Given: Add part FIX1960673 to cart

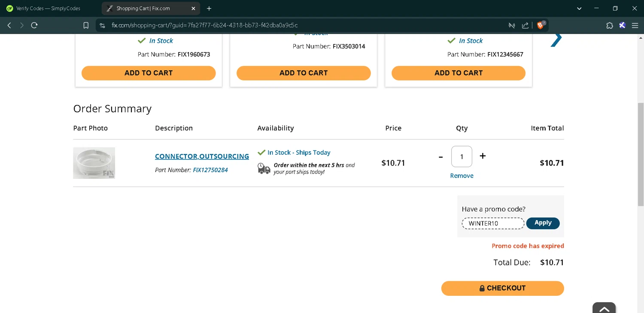Looking at the screenshot, I should (x=149, y=73).
